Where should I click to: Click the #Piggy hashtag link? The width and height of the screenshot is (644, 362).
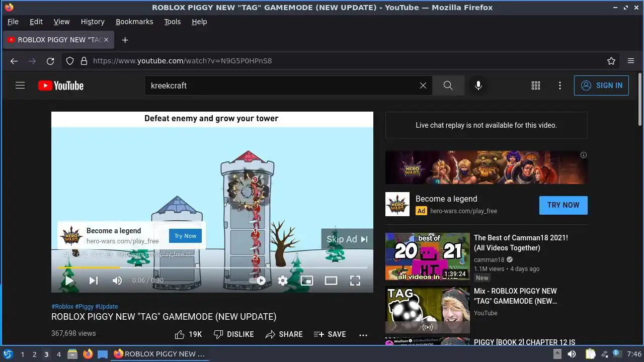pyautogui.click(x=85, y=306)
